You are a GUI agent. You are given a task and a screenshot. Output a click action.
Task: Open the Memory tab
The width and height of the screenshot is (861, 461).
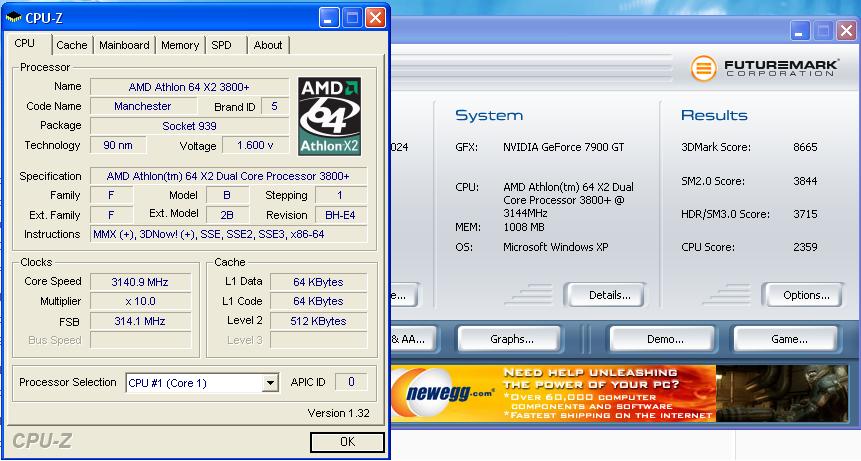tap(180, 45)
